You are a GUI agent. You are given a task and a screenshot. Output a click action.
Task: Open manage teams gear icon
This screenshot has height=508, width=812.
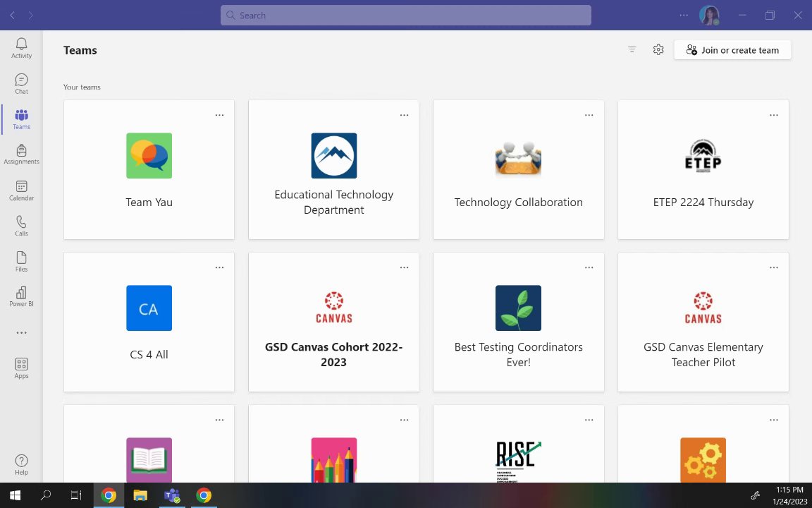click(x=658, y=50)
